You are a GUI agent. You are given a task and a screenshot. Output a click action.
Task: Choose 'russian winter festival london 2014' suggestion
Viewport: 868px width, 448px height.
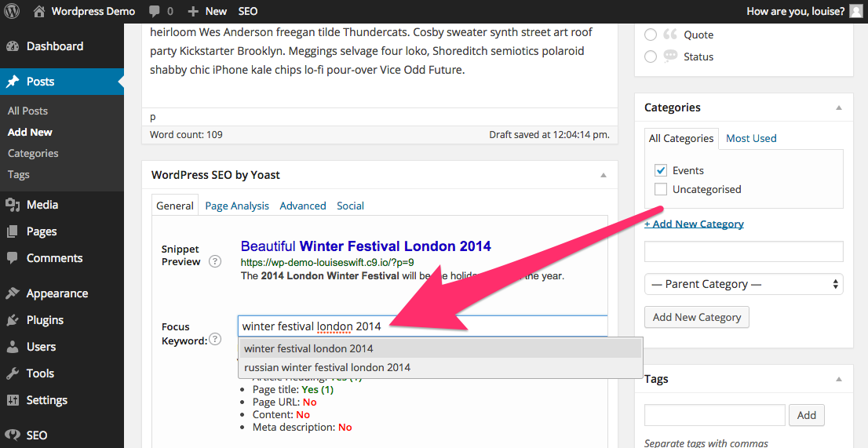point(327,367)
